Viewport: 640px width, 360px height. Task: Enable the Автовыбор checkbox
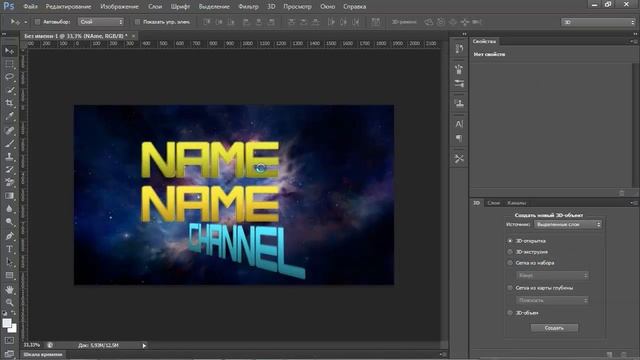[x=37, y=22]
